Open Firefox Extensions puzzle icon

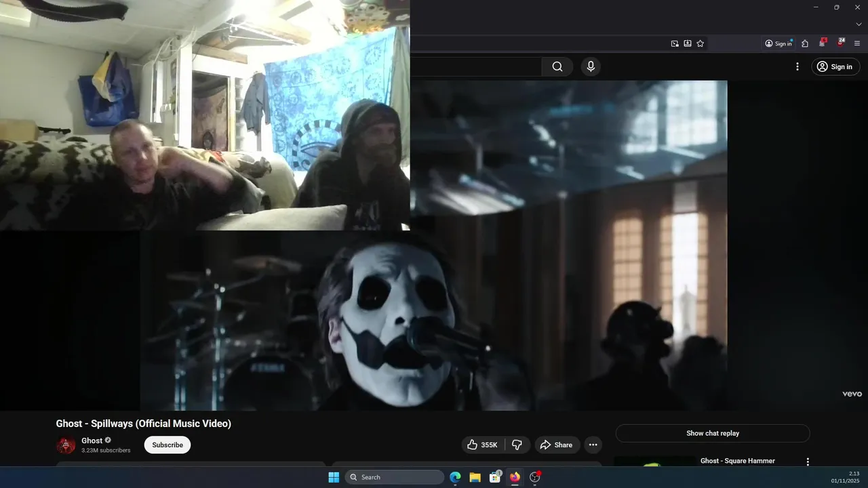pos(805,43)
